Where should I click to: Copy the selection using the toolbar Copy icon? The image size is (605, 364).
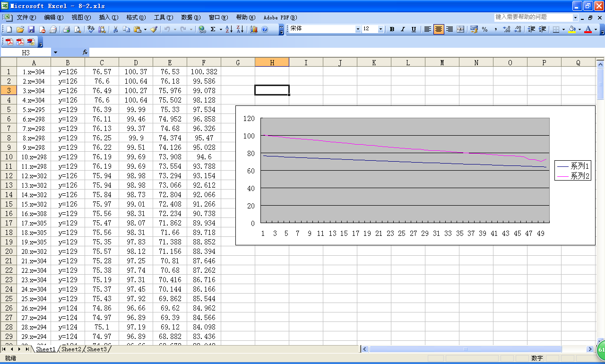click(x=126, y=29)
